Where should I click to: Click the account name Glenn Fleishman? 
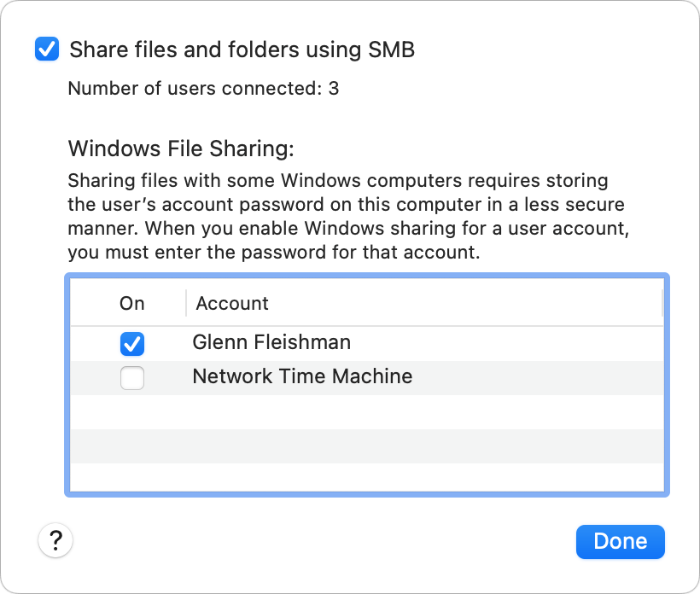point(272,342)
